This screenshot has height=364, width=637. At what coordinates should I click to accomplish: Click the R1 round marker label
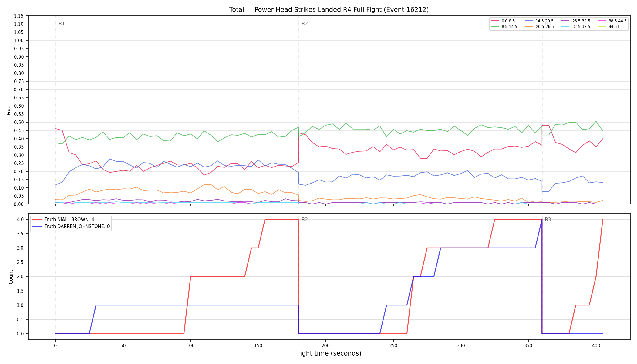click(62, 24)
